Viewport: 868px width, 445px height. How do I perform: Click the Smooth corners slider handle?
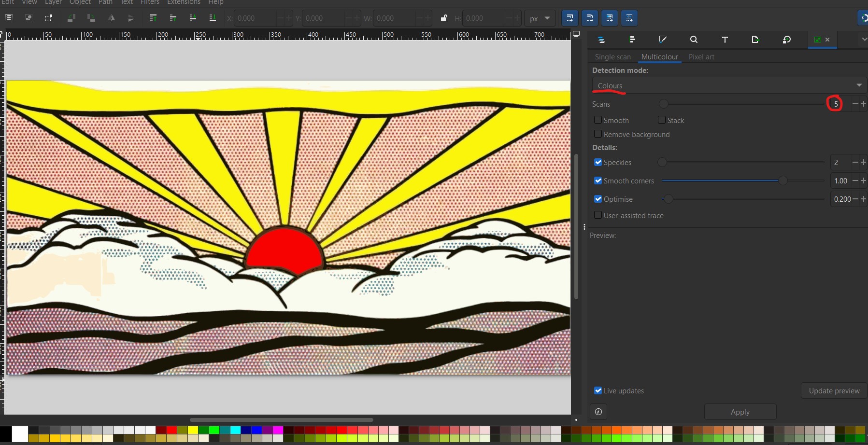point(783,181)
